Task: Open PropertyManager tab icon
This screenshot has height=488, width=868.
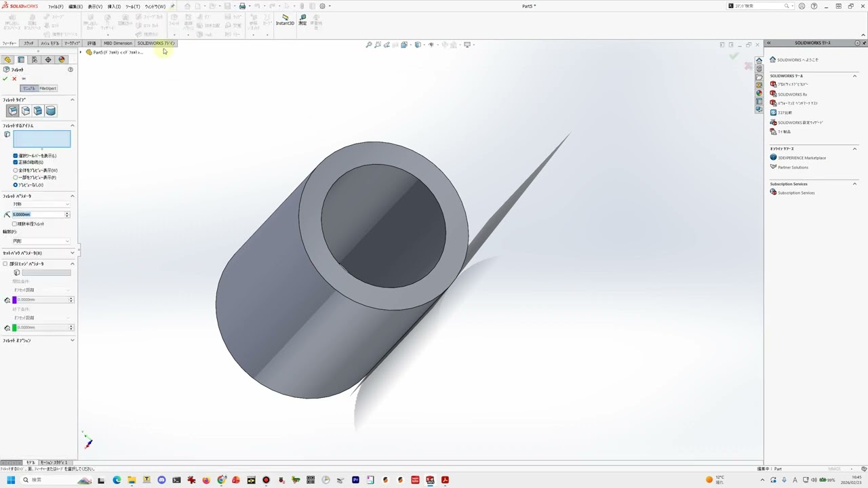Action: [21, 60]
